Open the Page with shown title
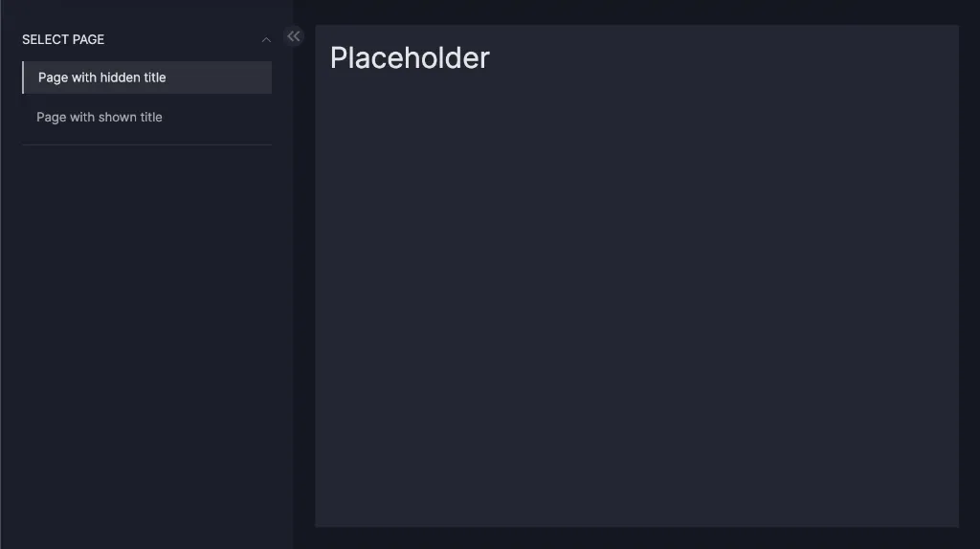 [100, 117]
